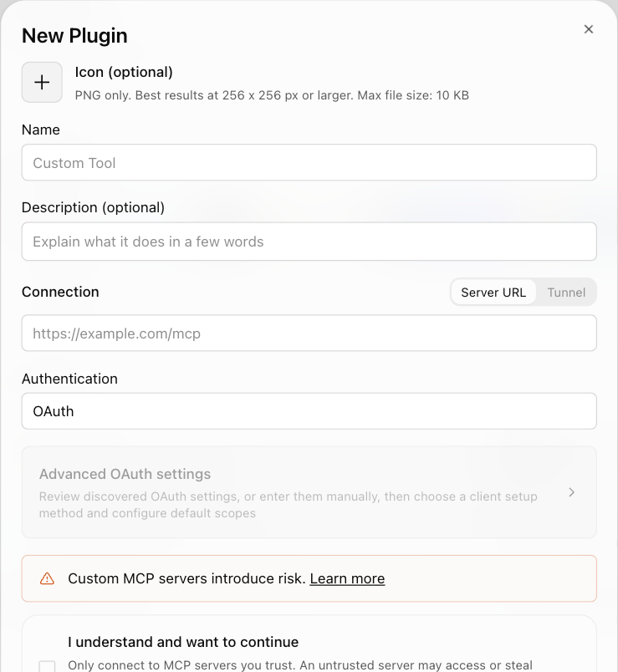Click the Review discovered OAuth settings description
Viewport: 618px width, 672px height.
pyautogui.click(x=289, y=505)
